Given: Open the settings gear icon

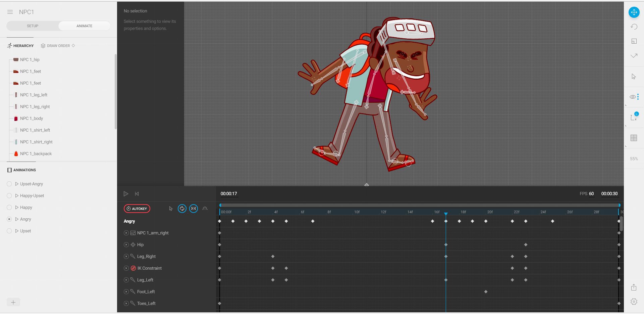Looking at the screenshot, I should [x=634, y=302].
